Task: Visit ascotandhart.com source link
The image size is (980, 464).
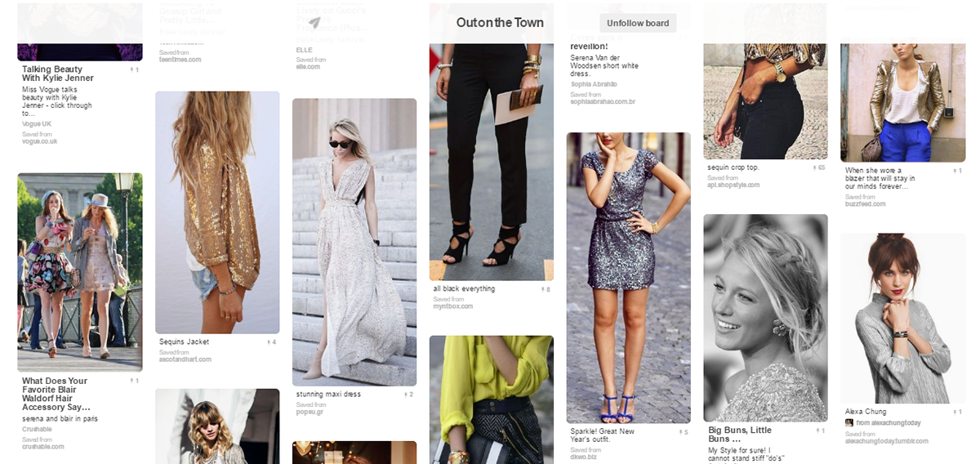Action: click(x=185, y=359)
